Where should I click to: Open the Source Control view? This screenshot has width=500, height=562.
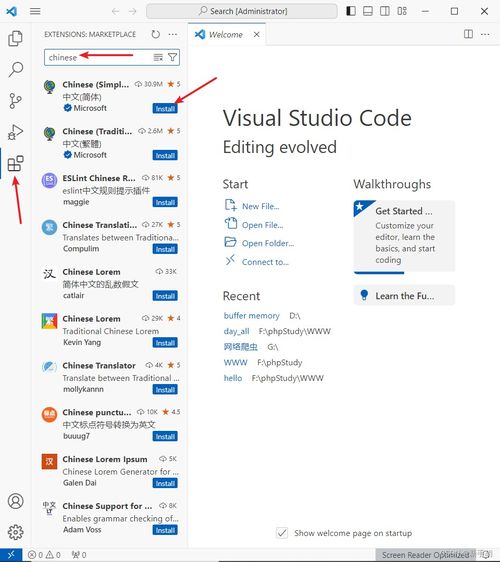pos(15,101)
